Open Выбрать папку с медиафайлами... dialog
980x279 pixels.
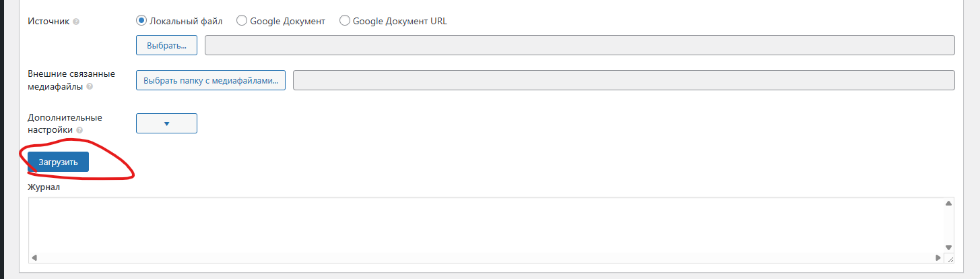click(211, 80)
